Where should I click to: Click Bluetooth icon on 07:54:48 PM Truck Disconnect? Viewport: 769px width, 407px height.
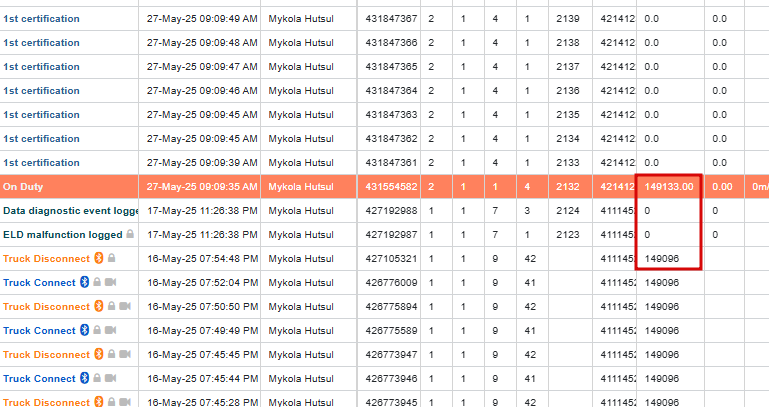pos(99,258)
